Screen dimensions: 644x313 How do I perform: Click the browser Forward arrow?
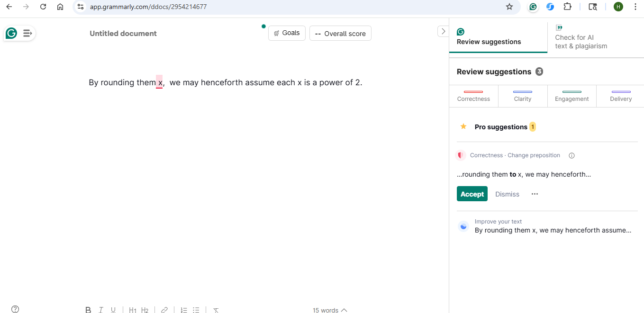pyautogui.click(x=26, y=7)
